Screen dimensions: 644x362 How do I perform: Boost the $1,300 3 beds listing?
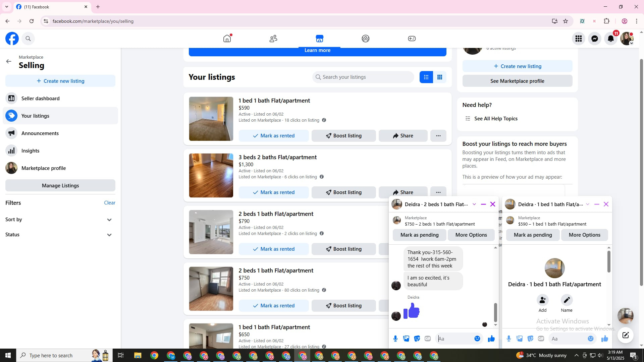[x=344, y=192]
